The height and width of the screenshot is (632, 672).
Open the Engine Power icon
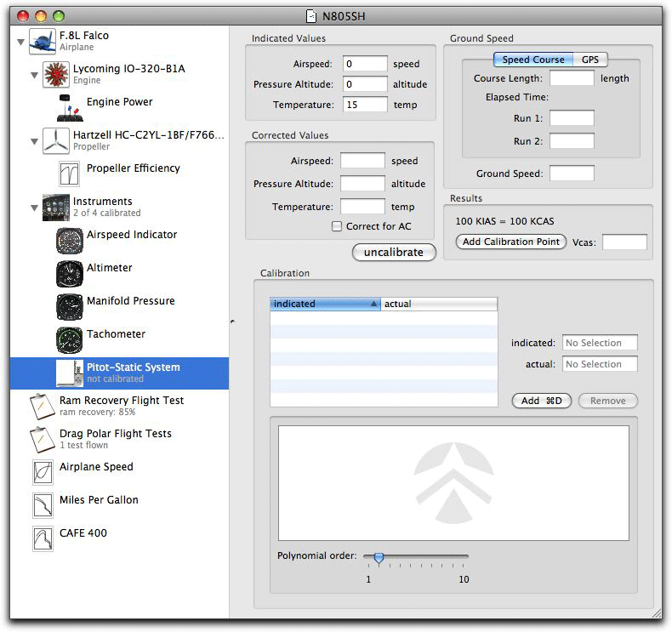[70, 107]
